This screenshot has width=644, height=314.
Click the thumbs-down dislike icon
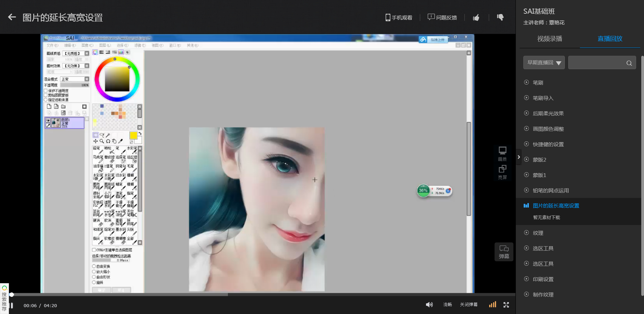[500, 17]
